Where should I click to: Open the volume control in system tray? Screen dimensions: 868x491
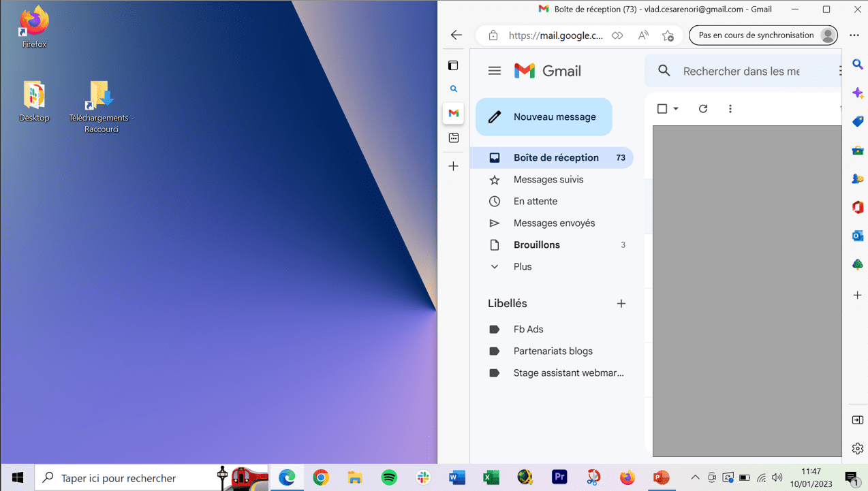[x=777, y=478]
